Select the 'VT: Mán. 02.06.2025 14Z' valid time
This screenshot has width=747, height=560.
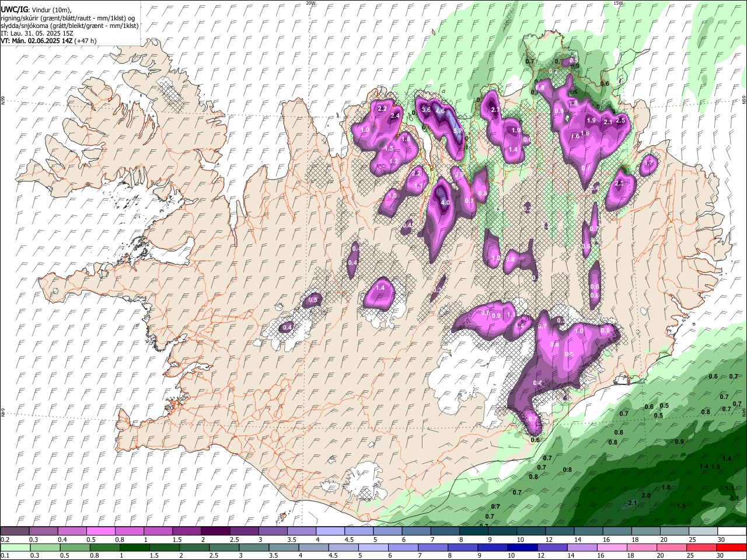pyautogui.click(x=36, y=41)
